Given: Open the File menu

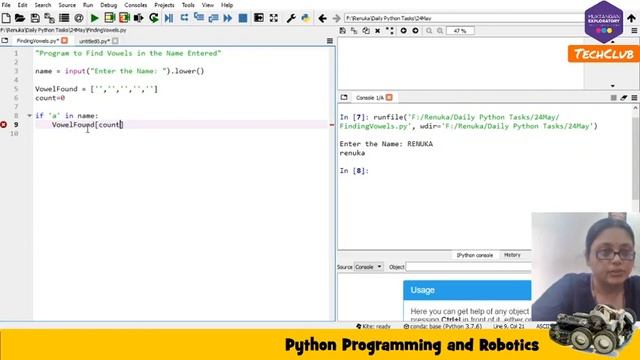Looking at the screenshot, I should coord(6,5).
